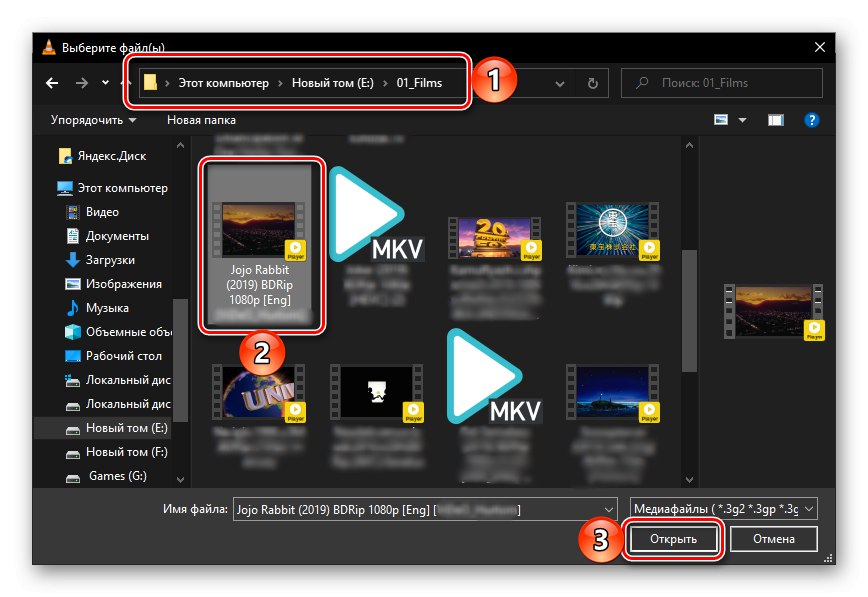Open view options dropdown arrow
Image resolution: width=868 pixels, height=597 pixels.
(x=742, y=120)
